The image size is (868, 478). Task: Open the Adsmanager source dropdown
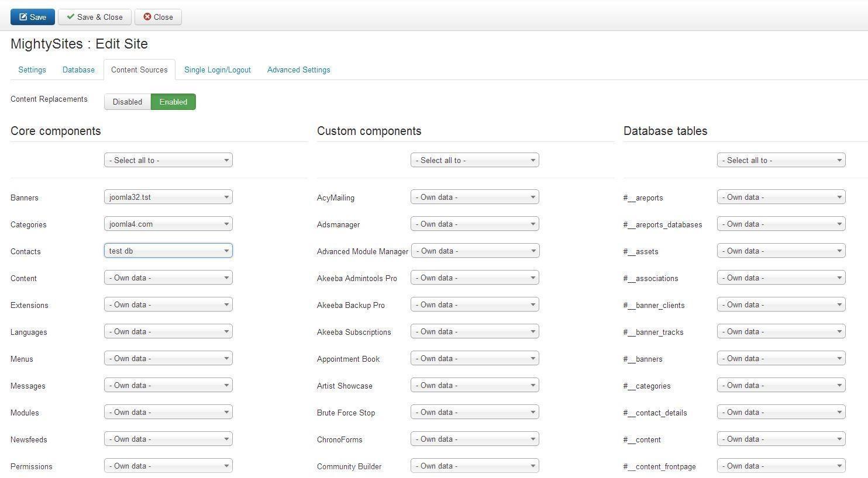(475, 224)
